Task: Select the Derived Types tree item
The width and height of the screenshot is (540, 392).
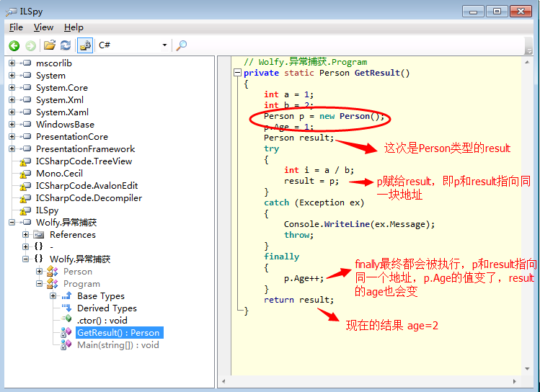Action: click(107, 308)
